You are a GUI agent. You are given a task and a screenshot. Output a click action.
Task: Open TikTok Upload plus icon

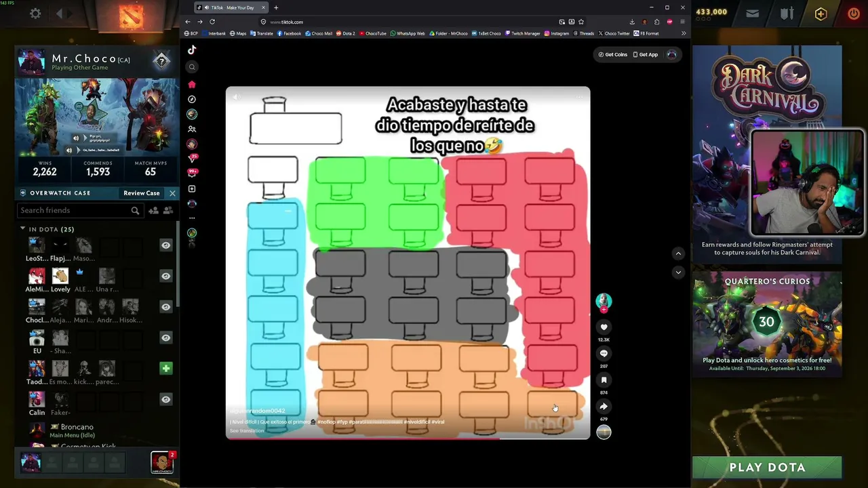pos(192,188)
